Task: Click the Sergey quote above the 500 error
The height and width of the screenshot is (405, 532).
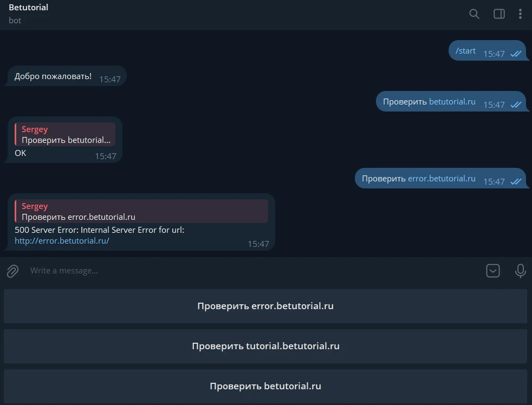Action: 141,211
